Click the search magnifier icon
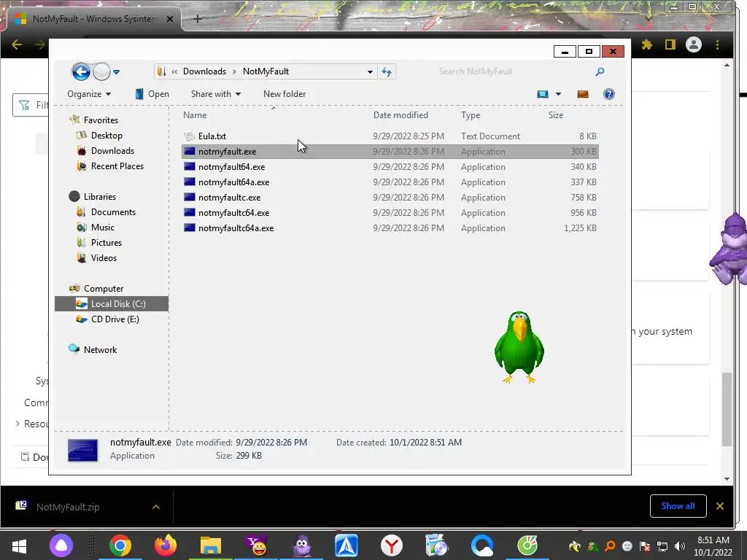 [x=600, y=71]
